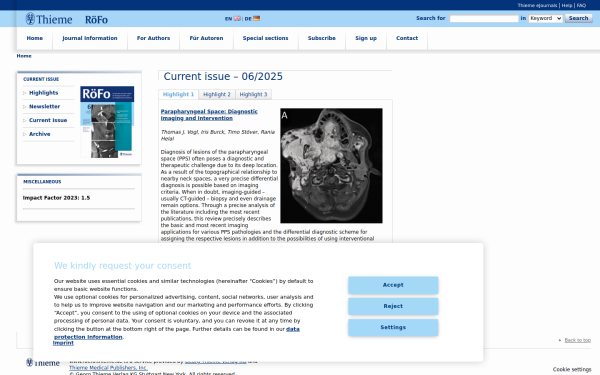Open For Authors menu
Image resolution: width=600 pixels, height=375 pixels.
pyautogui.click(x=153, y=38)
